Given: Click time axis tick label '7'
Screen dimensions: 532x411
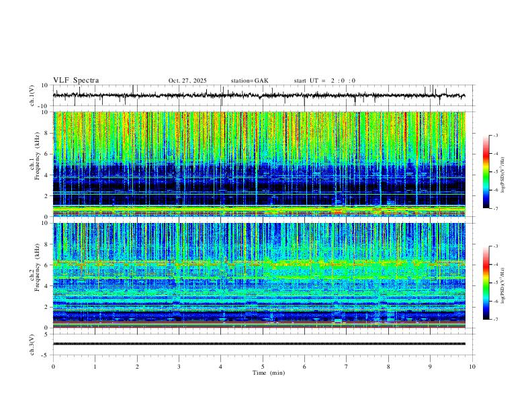Looking at the screenshot, I should tap(347, 367).
